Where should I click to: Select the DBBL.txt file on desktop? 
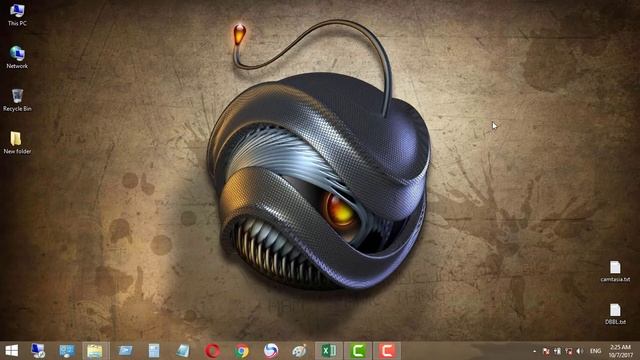(615, 314)
